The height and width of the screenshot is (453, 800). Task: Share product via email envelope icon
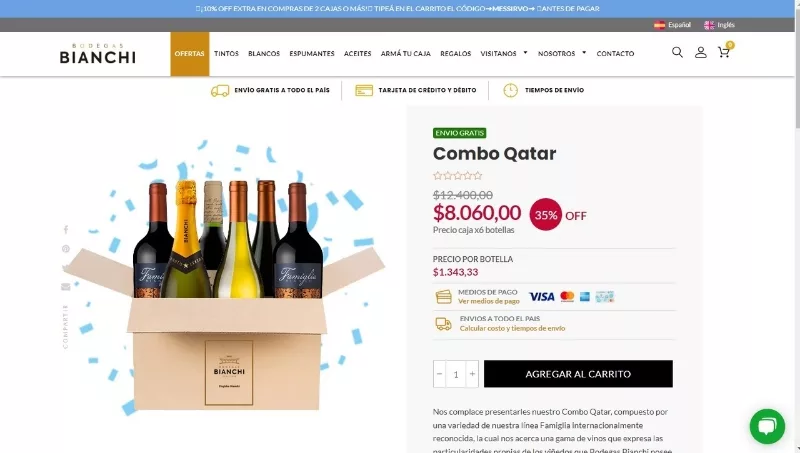66,287
